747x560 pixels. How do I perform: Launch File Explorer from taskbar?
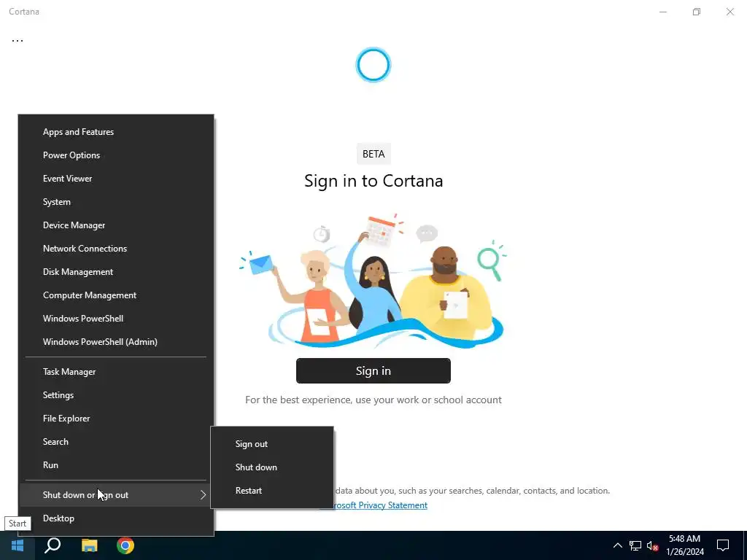tap(89, 545)
